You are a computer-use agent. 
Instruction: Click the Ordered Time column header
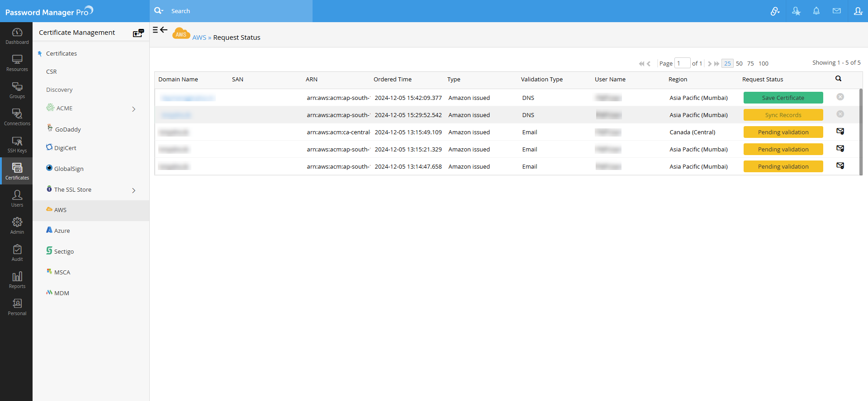pyautogui.click(x=393, y=79)
